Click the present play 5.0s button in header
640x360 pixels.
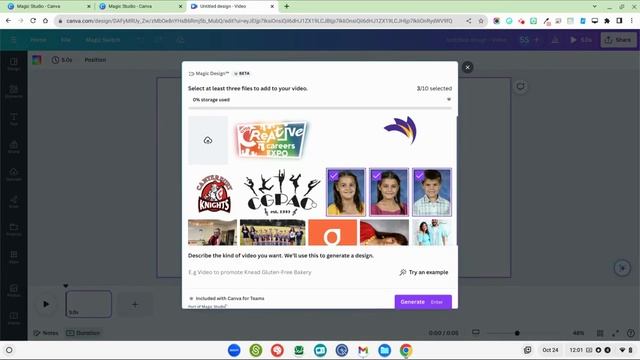[x=581, y=40]
